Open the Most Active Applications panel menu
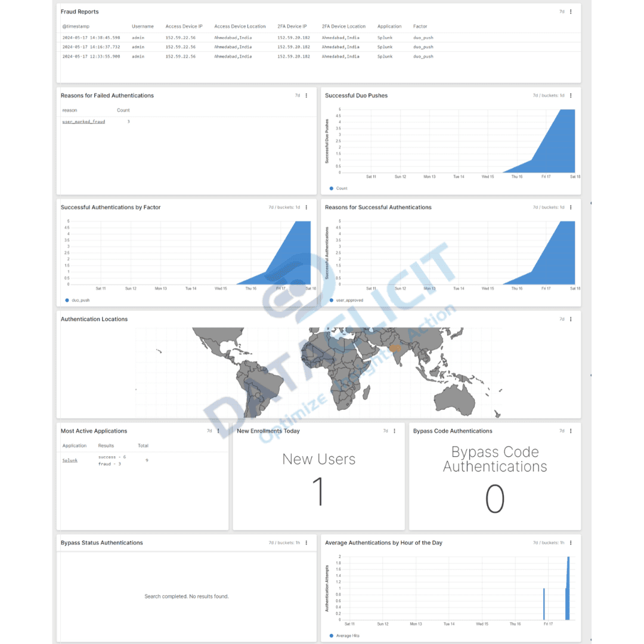The width and height of the screenshot is (644, 644). (x=218, y=431)
